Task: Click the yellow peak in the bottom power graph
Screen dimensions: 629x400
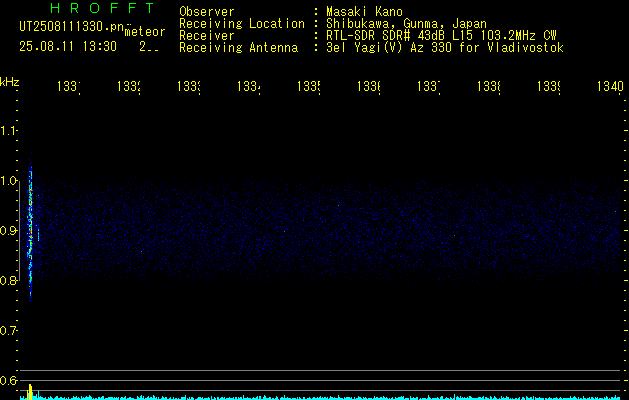Action: pyautogui.click(x=30, y=392)
